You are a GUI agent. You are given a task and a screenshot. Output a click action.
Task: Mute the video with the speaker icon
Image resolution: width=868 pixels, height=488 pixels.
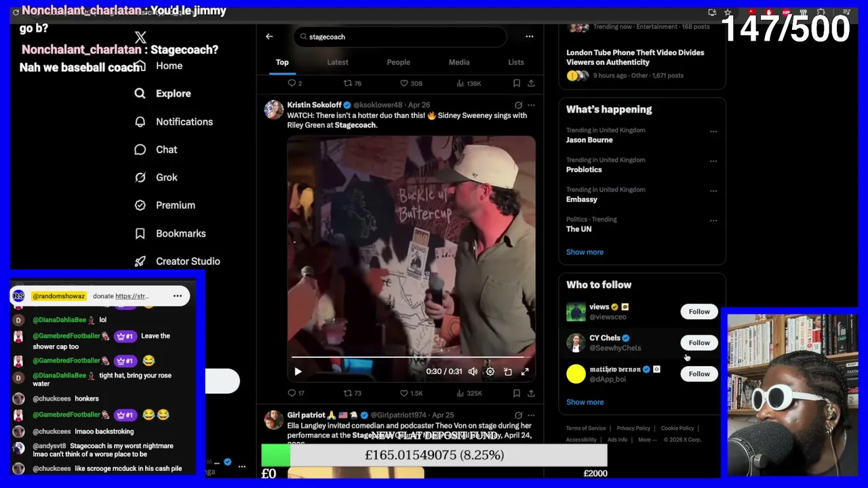pyautogui.click(x=473, y=371)
